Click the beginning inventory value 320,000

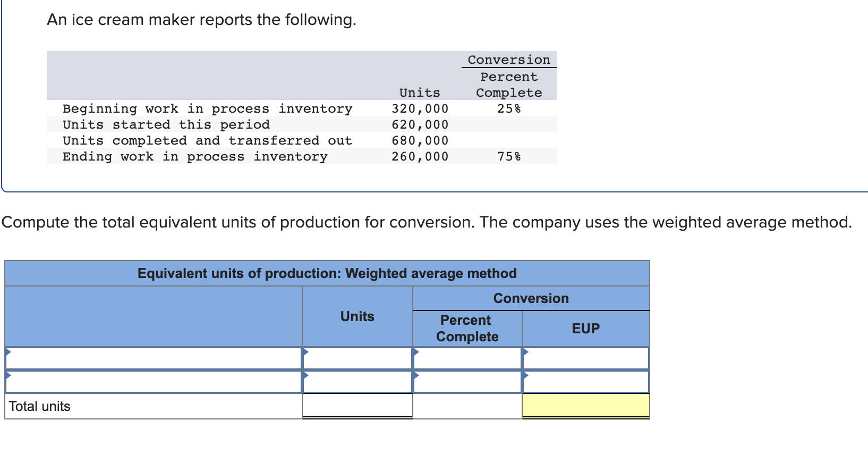(420, 108)
